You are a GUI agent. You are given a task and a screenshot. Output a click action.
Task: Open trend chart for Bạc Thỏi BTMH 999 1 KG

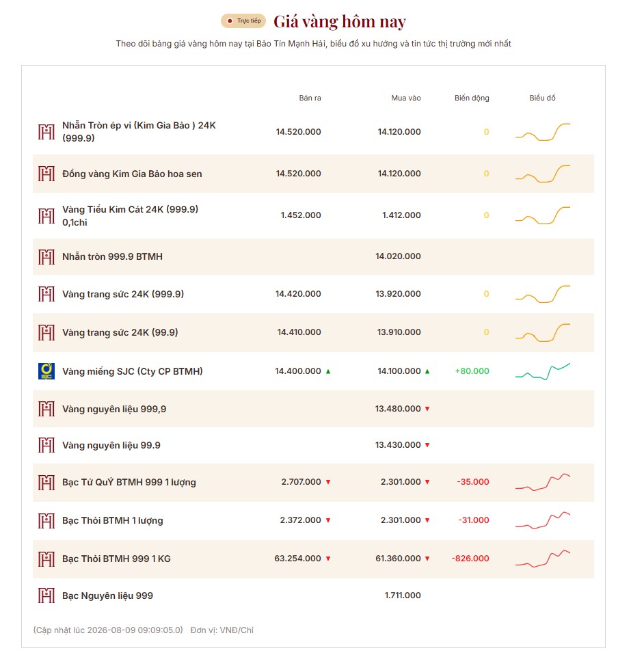[543, 559]
